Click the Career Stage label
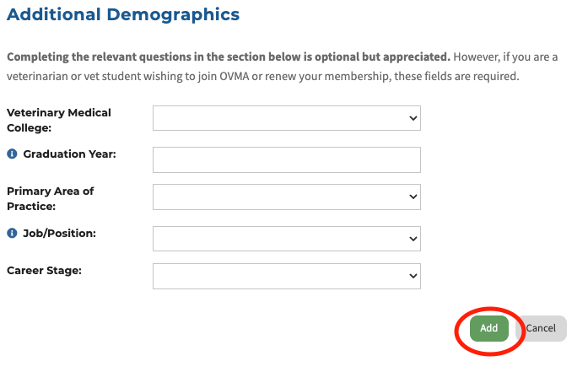 [42, 270]
